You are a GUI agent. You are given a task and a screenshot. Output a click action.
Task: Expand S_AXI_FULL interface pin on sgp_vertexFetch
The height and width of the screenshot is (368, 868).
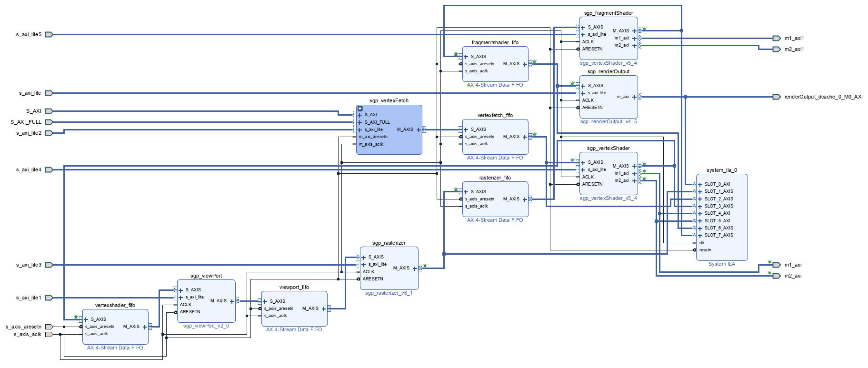pos(360,122)
